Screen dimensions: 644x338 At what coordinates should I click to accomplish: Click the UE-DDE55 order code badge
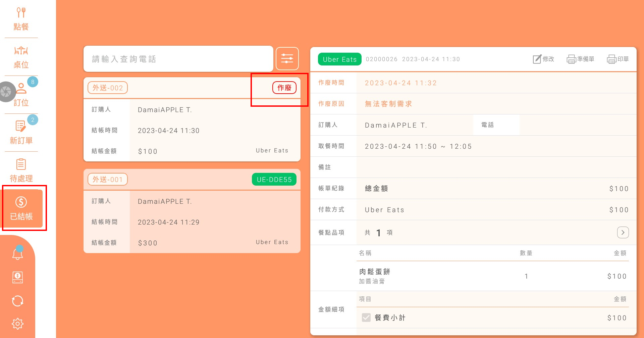[274, 180]
